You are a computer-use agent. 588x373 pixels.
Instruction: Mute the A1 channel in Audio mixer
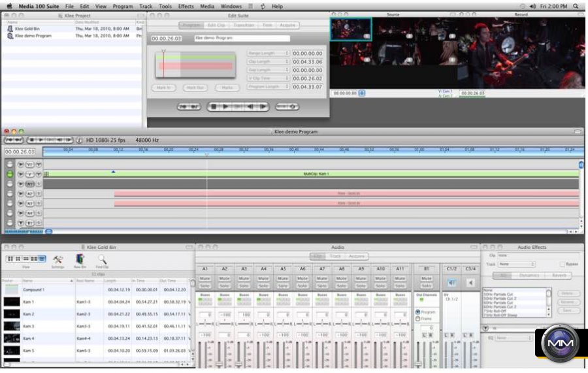[x=204, y=278]
